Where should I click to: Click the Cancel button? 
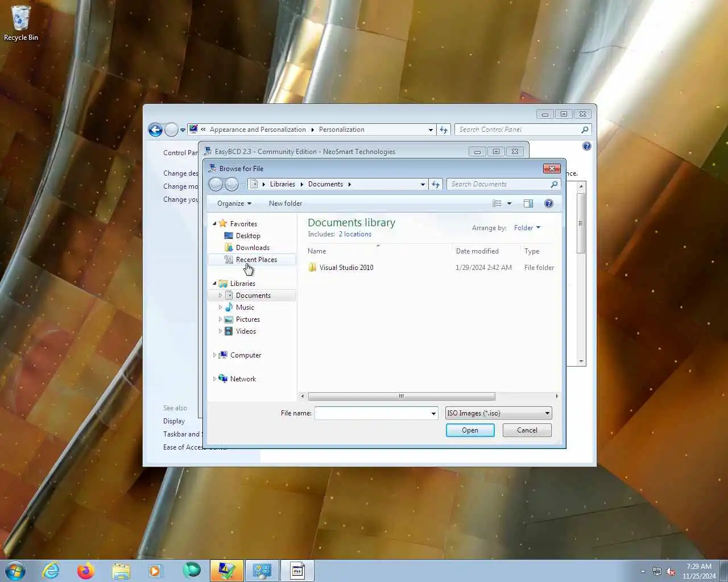tap(527, 430)
